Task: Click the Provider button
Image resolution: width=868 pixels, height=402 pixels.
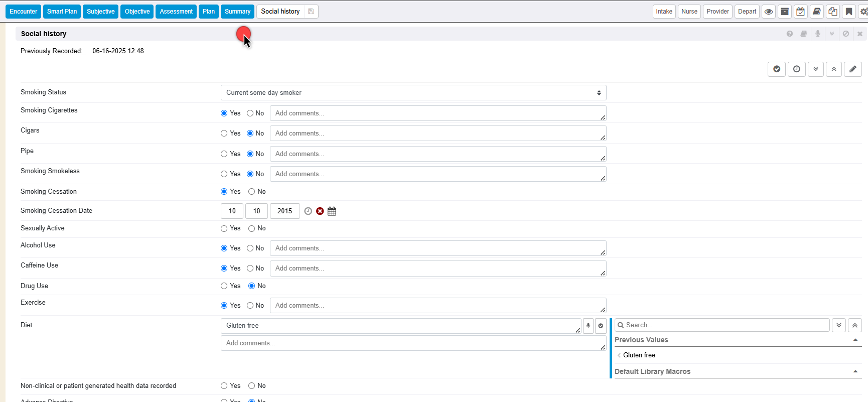Action: coord(717,12)
